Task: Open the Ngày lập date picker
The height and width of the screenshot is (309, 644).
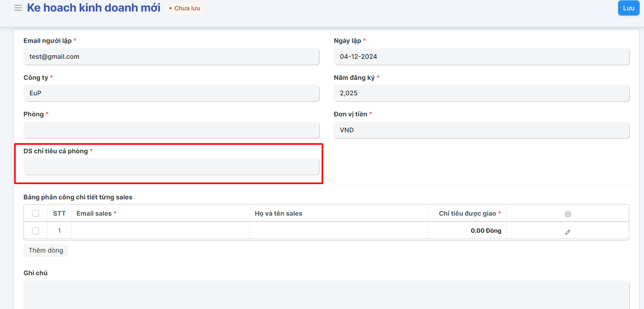Action: point(481,57)
